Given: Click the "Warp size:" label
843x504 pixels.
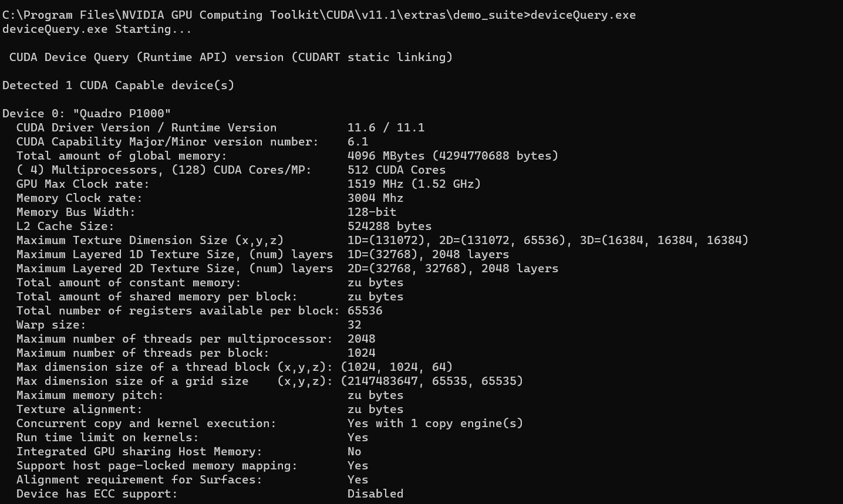Looking at the screenshot, I should tap(51, 324).
